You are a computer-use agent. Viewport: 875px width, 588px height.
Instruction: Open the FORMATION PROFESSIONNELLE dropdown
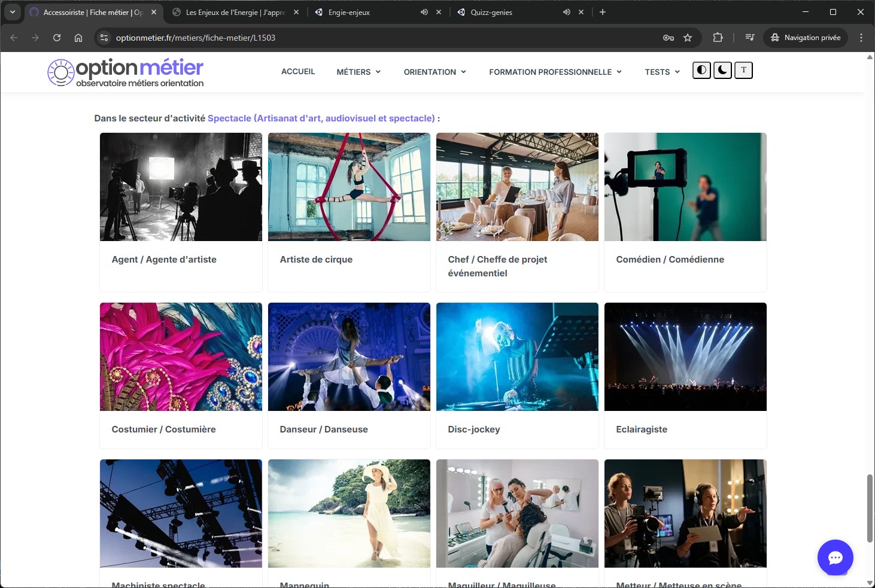(x=555, y=72)
